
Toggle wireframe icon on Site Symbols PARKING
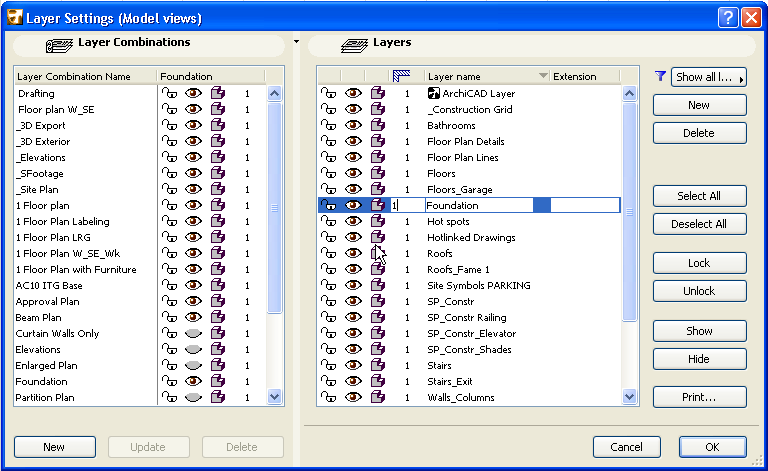pos(378,285)
